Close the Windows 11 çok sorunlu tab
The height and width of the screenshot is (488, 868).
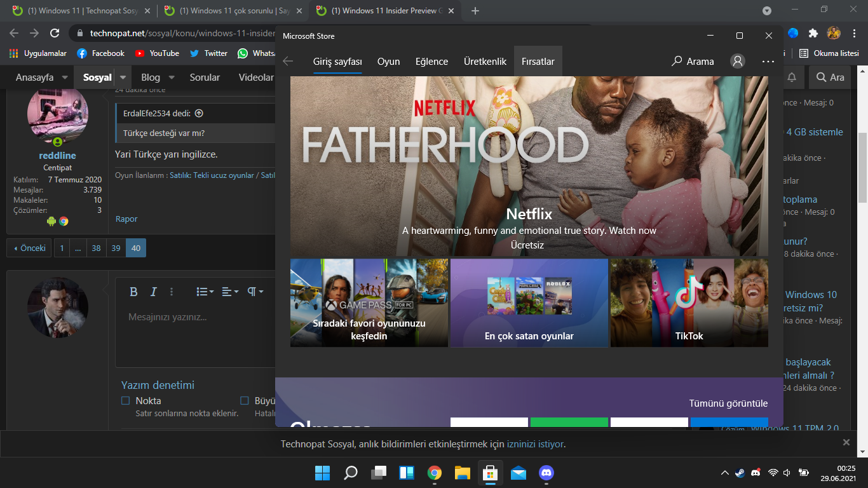click(300, 11)
